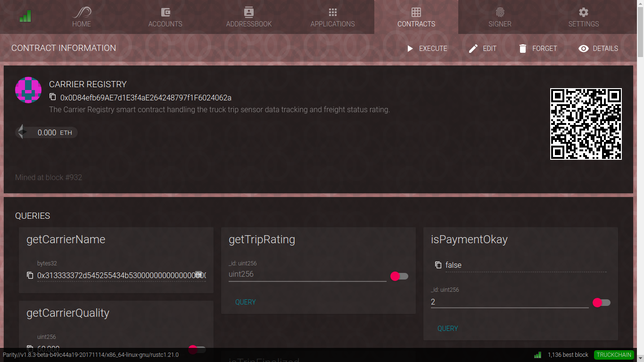644x362 pixels.
Task: Click the Parity version string in status bar
Action: tap(91, 355)
